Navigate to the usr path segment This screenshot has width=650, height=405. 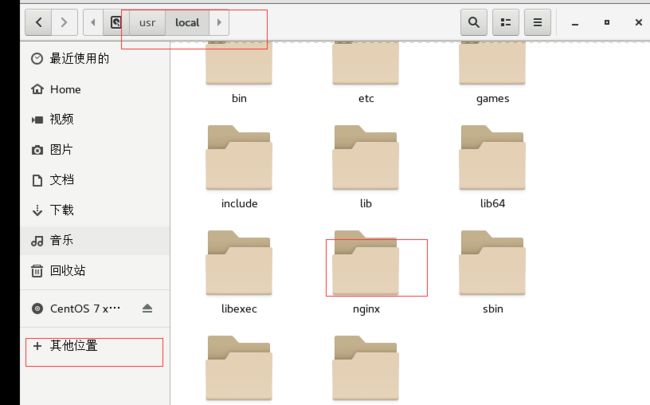tap(147, 22)
